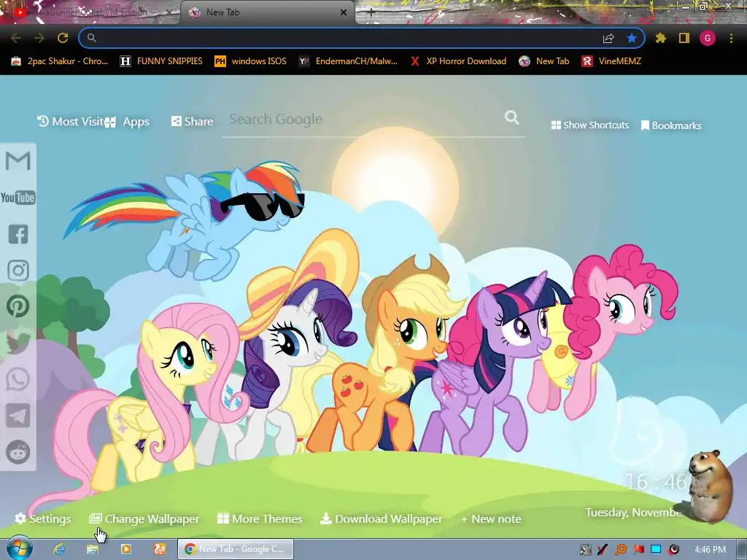Reload the current page

click(63, 38)
